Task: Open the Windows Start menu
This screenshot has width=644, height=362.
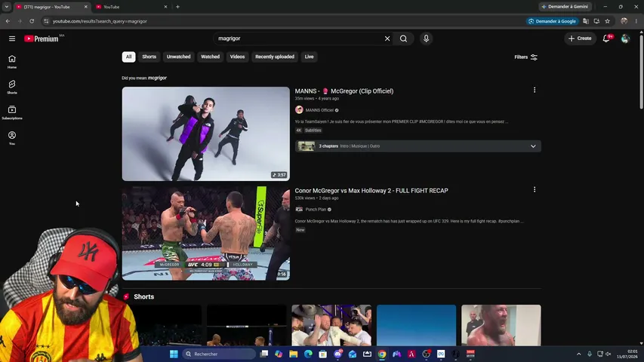Action: pos(174,354)
